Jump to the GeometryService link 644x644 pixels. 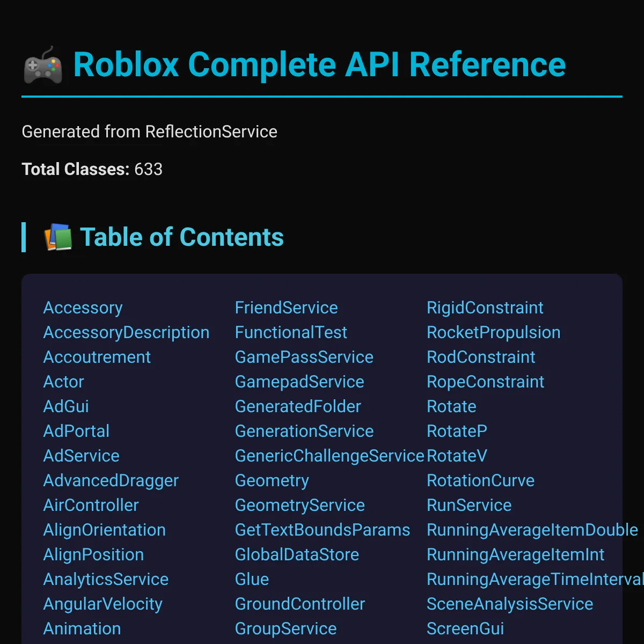(x=299, y=506)
